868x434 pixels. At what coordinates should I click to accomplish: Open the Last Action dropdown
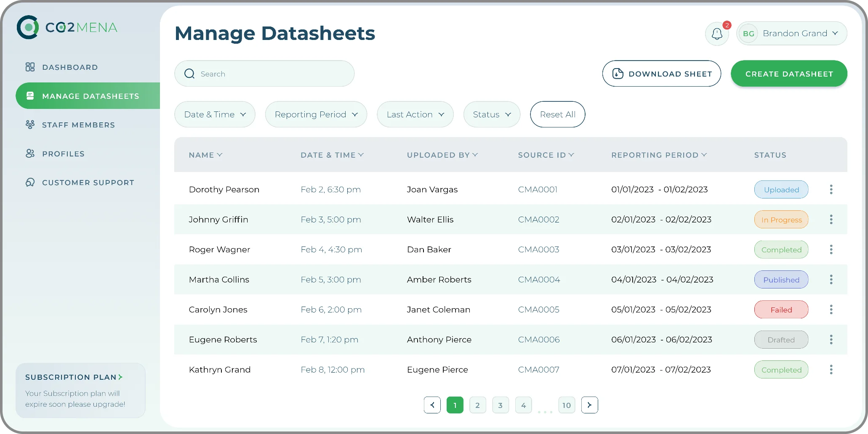pyautogui.click(x=415, y=114)
